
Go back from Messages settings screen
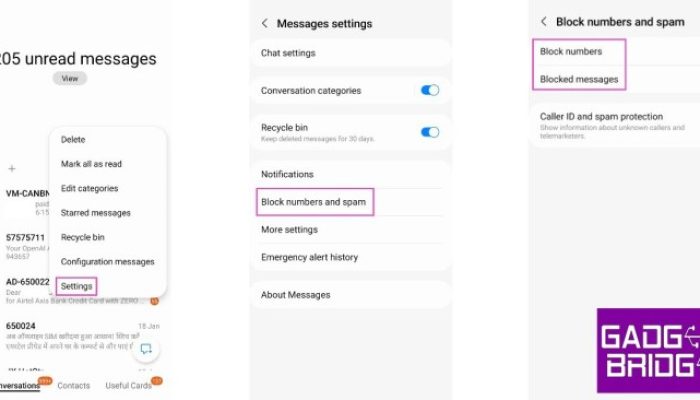click(265, 23)
